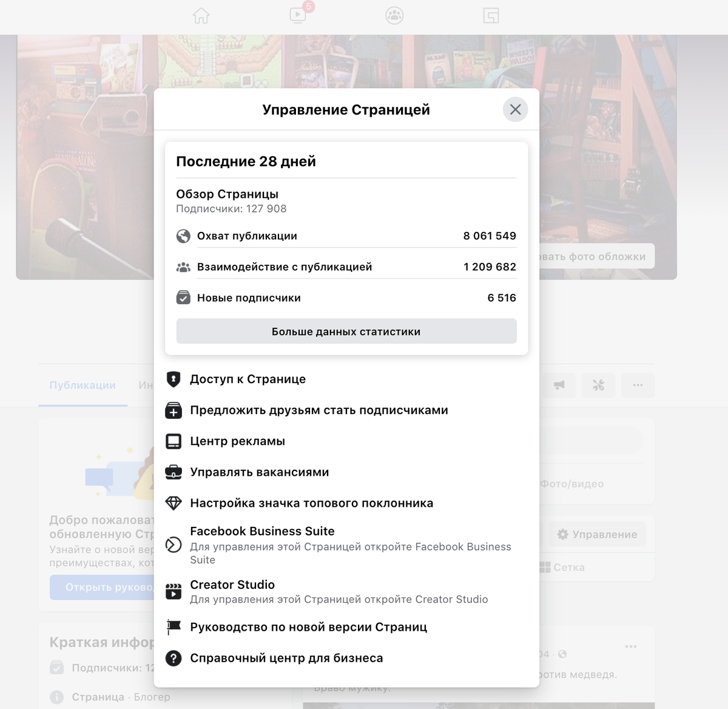
Task: Select Охват публикации value 8 061 549
Action: [x=490, y=236]
